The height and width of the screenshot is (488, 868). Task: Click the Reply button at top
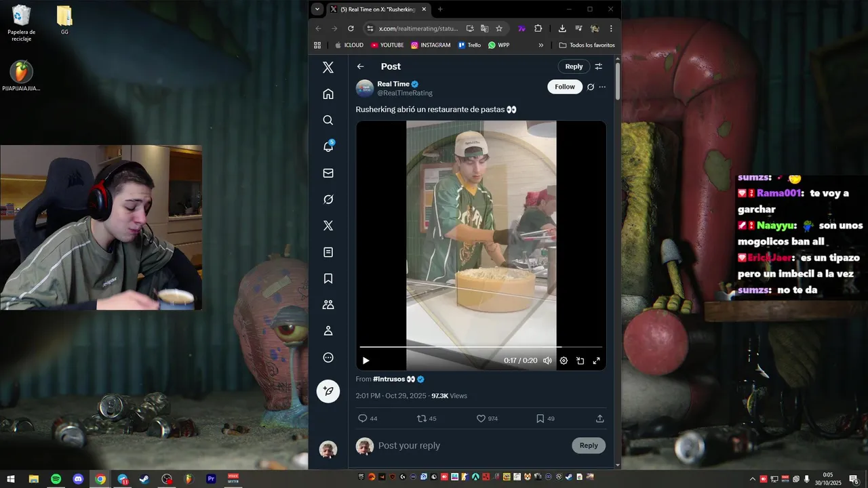click(x=574, y=66)
